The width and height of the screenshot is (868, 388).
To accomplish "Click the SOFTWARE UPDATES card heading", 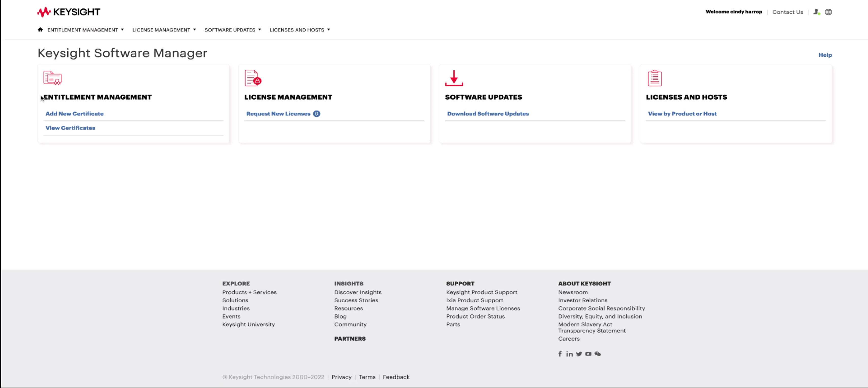I will [x=484, y=97].
